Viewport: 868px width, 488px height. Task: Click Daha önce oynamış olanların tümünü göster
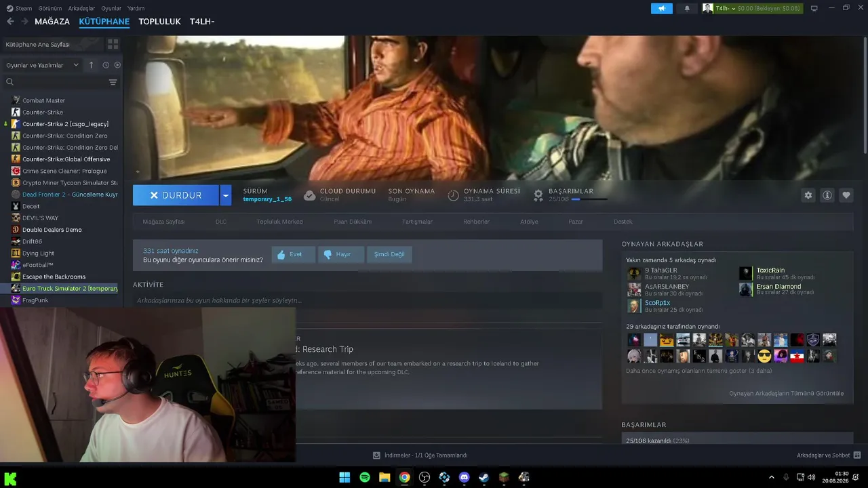699,371
